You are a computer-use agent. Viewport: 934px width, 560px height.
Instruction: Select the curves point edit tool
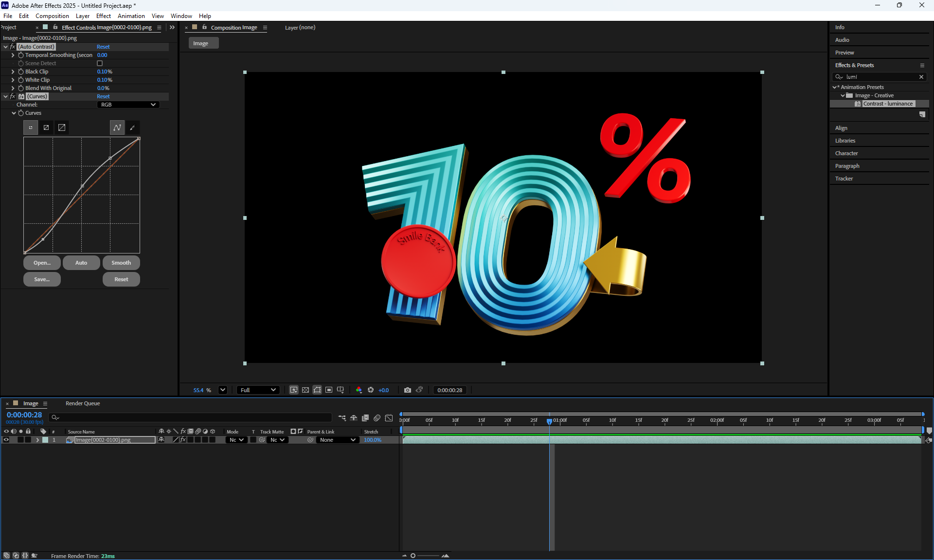click(x=117, y=127)
